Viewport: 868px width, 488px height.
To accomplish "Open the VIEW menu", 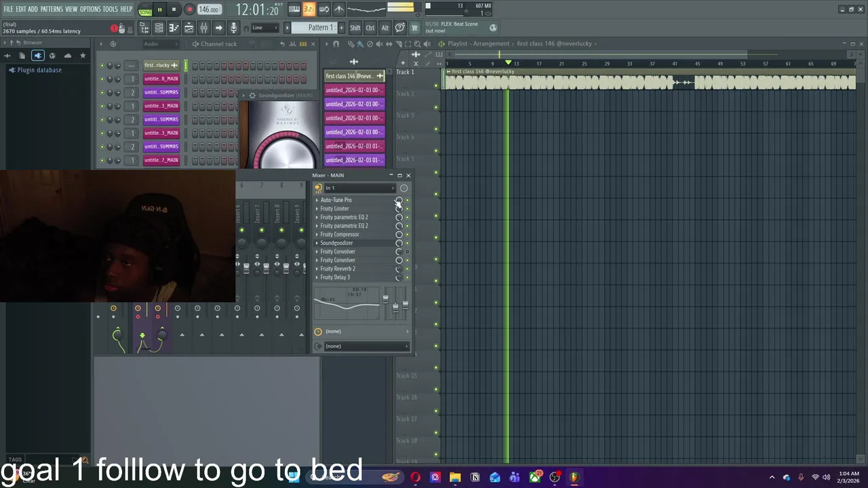I will pyautogui.click(x=71, y=9).
